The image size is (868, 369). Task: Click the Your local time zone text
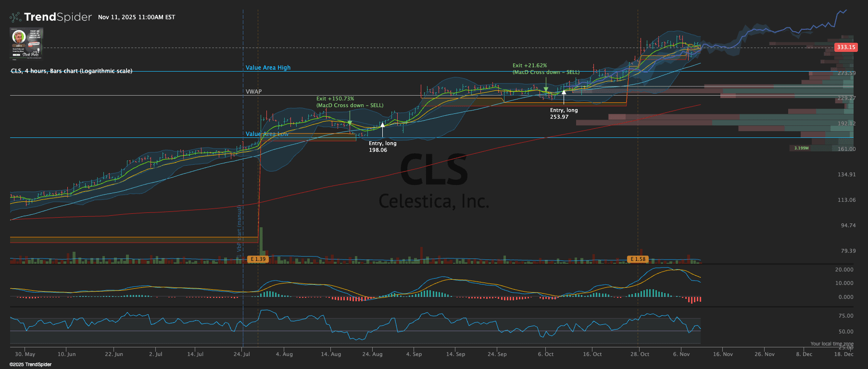(x=831, y=344)
